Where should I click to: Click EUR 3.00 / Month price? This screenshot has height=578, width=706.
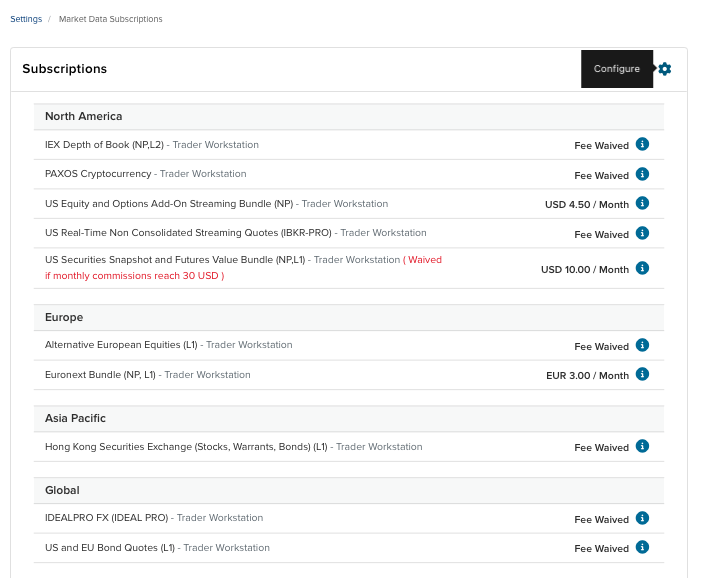point(588,375)
